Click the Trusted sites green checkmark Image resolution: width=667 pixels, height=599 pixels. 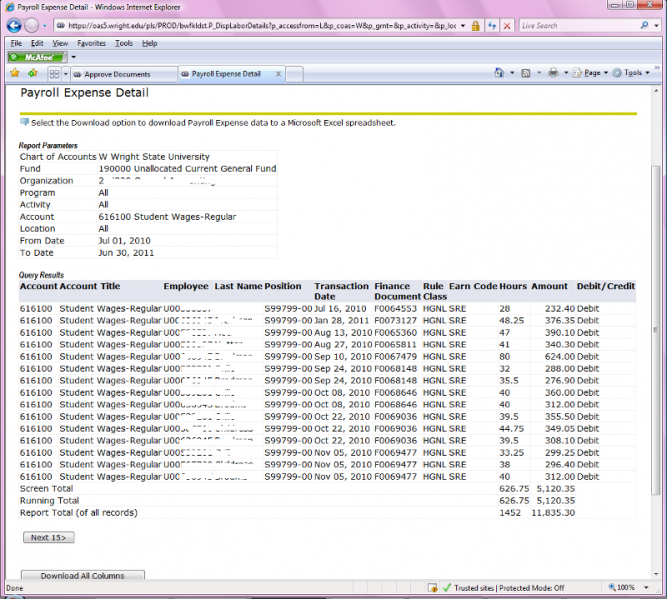pyautogui.click(x=447, y=588)
